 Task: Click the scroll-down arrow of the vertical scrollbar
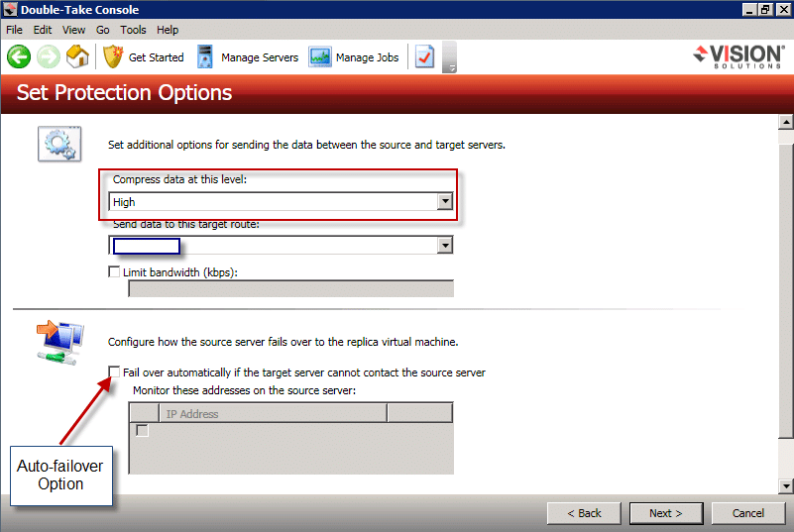[x=786, y=485]
